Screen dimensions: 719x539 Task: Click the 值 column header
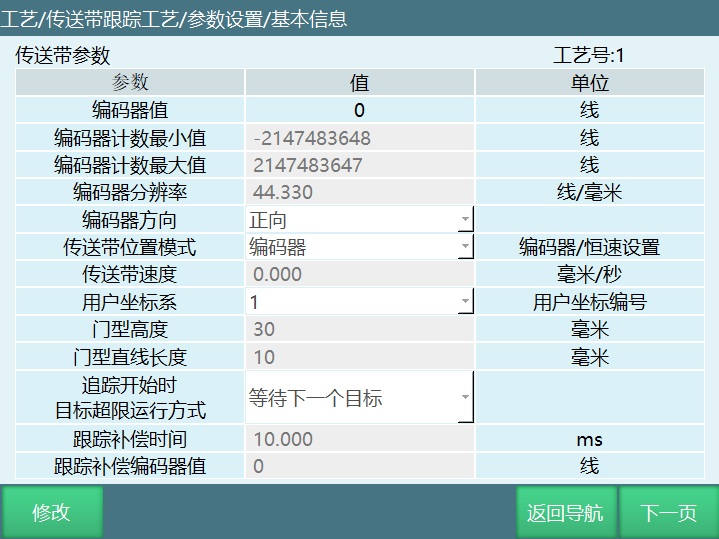point(359,83)
